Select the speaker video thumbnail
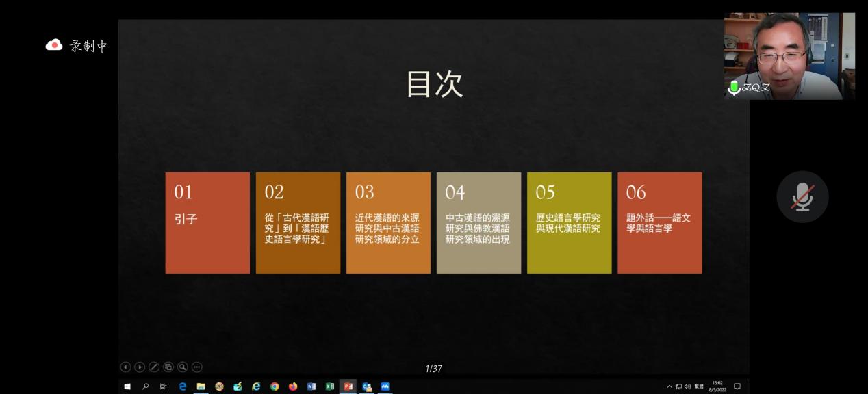The height and width of the screenshot is (394, 868). 789,56
